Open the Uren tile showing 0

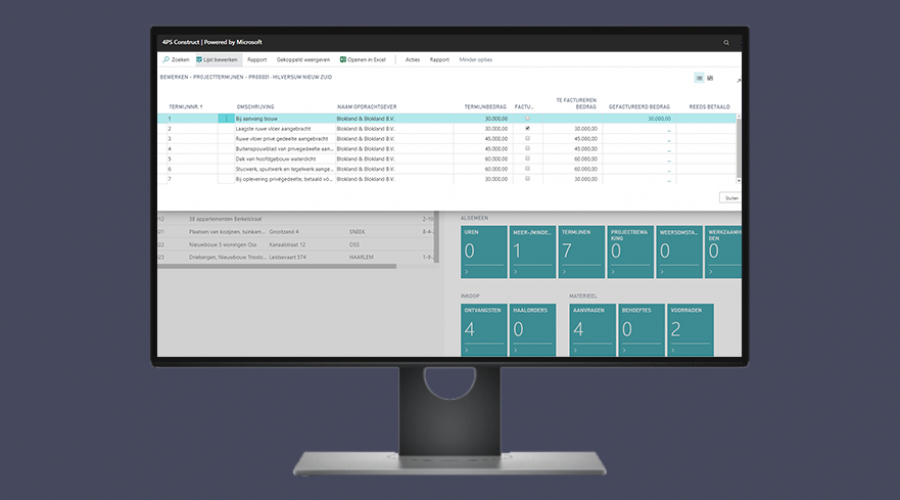484,252
